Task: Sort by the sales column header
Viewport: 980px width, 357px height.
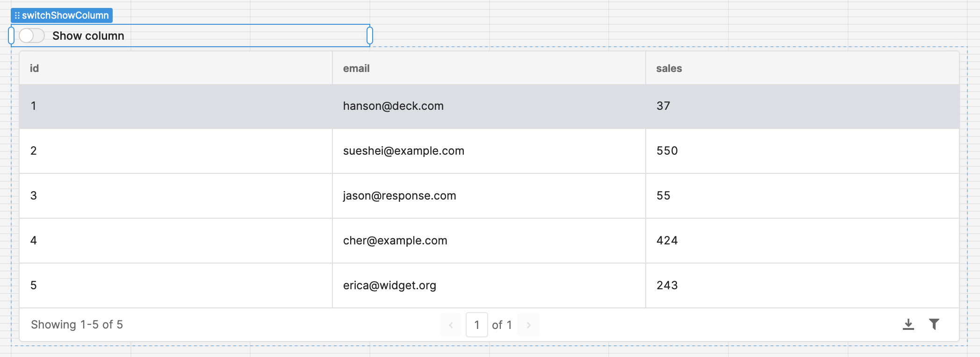Action: pyautogui.click(x=669, y=68)
